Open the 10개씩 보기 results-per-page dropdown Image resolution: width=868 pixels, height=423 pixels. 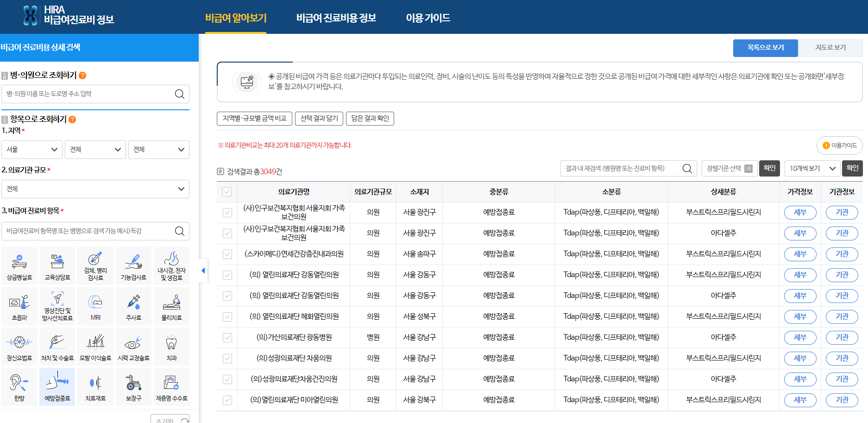pos(812,168)
